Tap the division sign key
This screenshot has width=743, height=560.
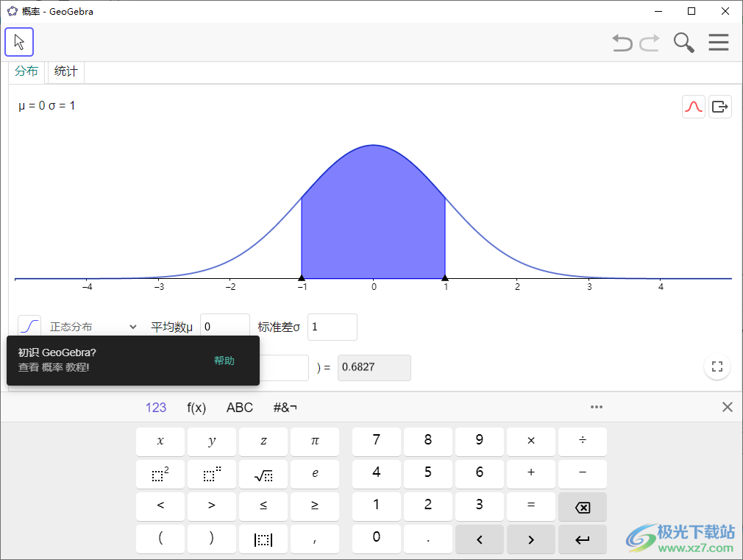(583, 442)
